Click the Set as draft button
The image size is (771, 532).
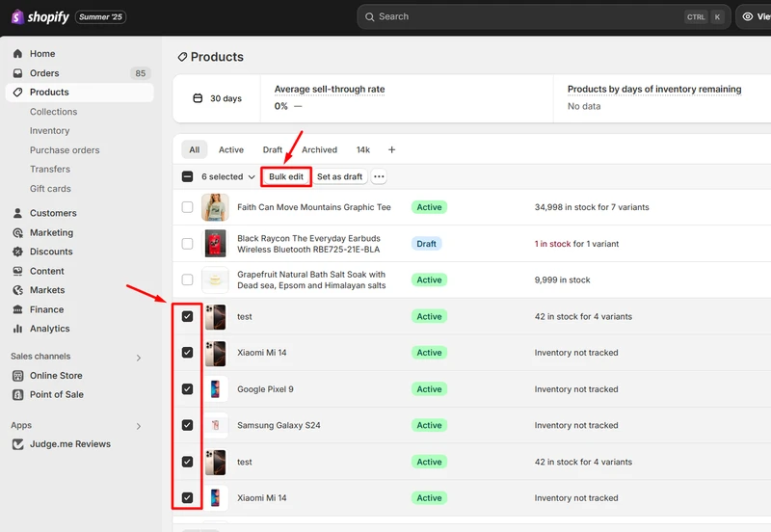pos(340,176)
